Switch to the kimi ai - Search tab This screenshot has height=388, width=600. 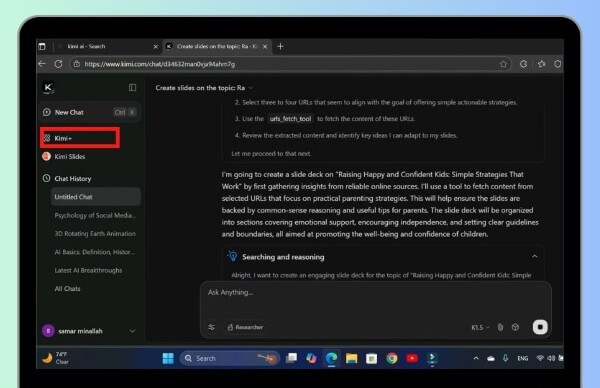(104, 46)
